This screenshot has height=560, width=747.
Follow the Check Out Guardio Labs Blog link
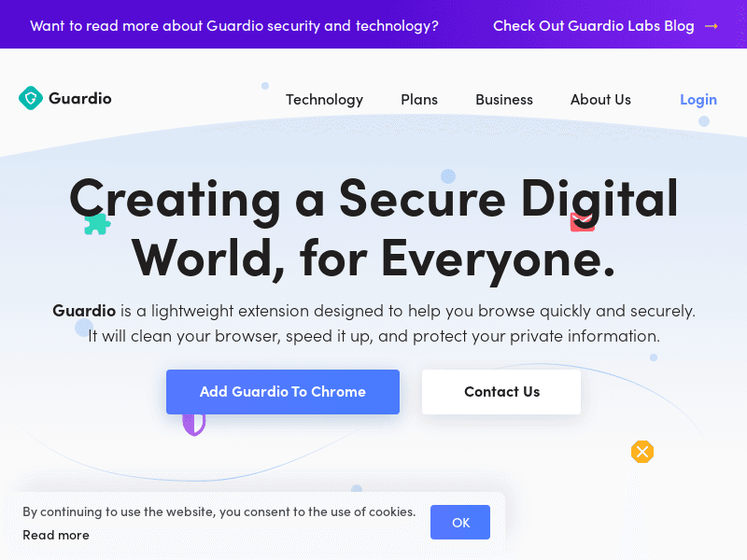pyautogui.click(x=594, y=26)
